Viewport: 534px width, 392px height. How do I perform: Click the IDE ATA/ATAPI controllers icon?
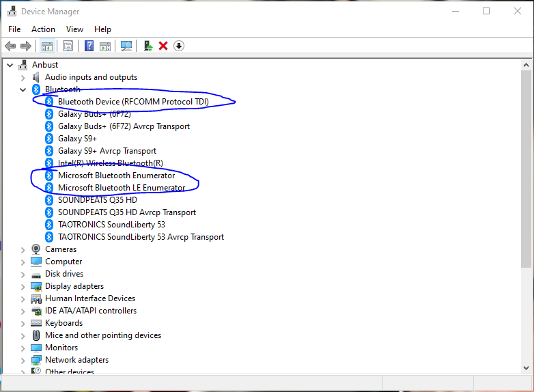point(36,311)
